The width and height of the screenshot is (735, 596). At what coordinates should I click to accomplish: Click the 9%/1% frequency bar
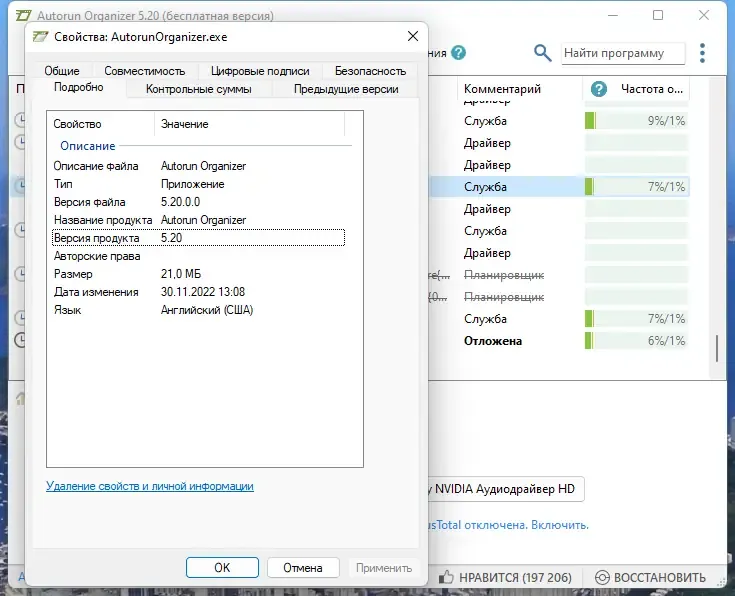(636, 121)
